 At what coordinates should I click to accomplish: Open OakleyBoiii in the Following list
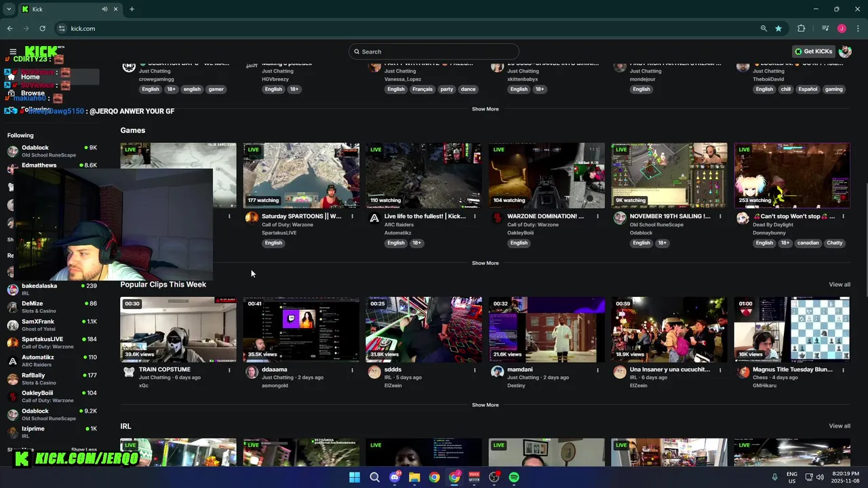pyautogui.click(x=53, y=396)
